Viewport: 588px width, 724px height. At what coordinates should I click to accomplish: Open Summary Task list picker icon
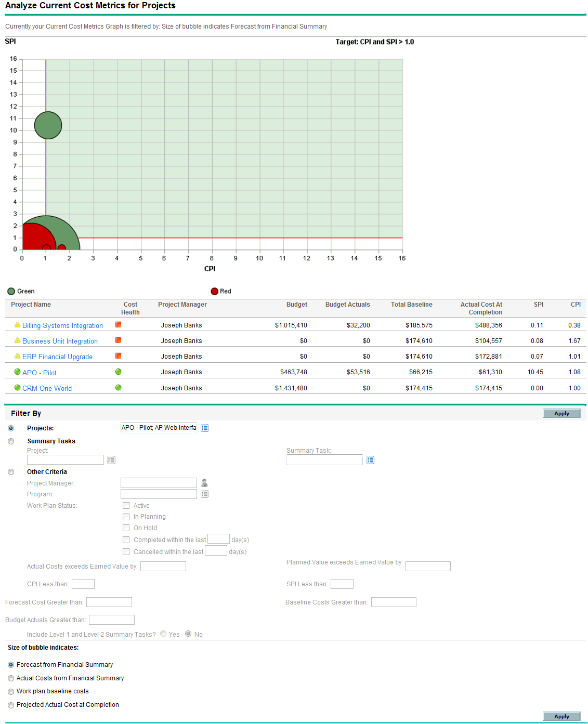pyautogui.click(x=370, y=460)
